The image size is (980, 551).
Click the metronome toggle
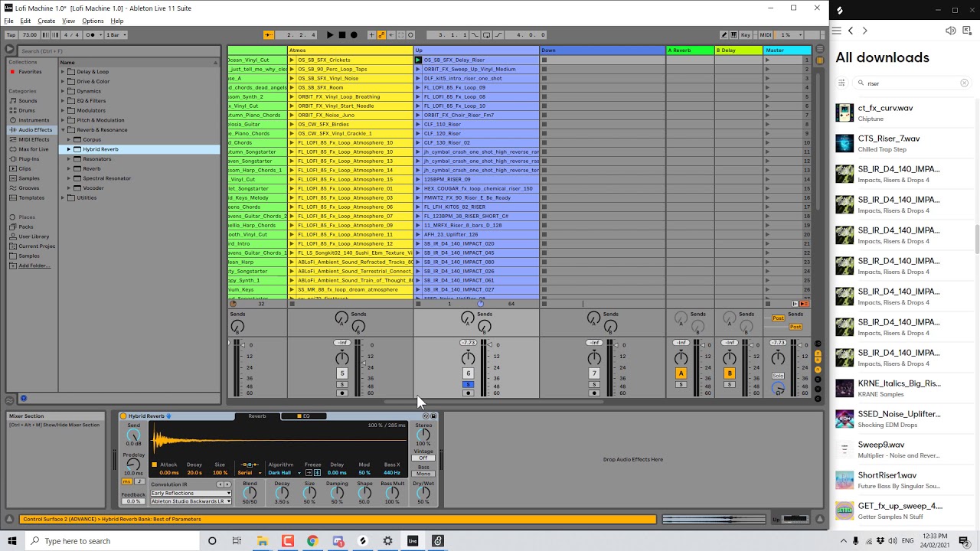92,34
